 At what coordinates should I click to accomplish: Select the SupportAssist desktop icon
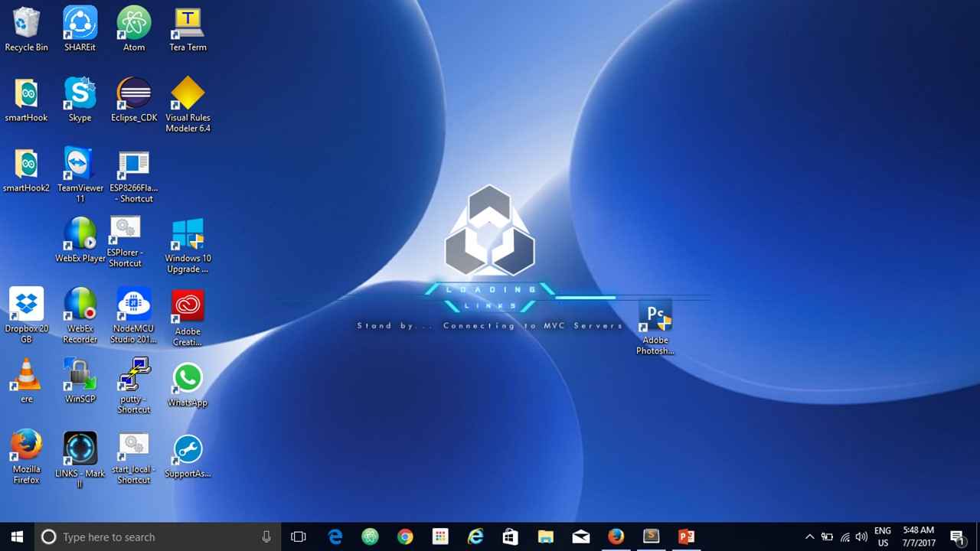(x=188, y=457)
